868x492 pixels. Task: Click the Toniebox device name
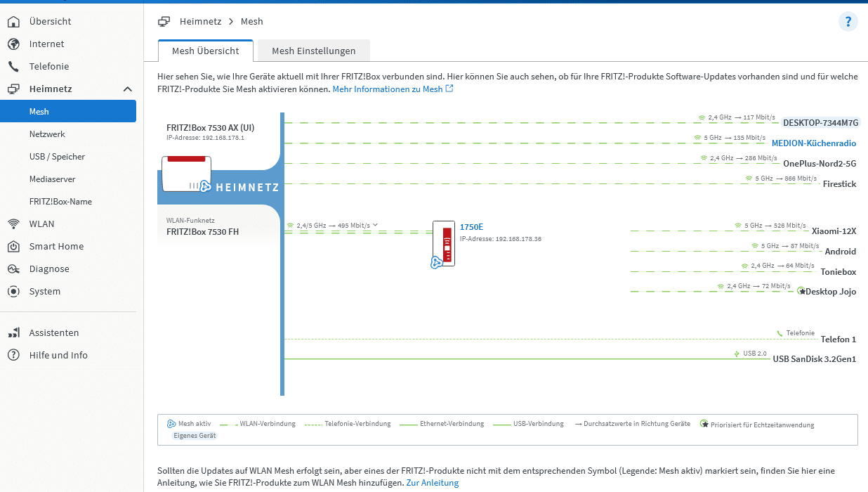pyautogui.click(x=839, y=271)
